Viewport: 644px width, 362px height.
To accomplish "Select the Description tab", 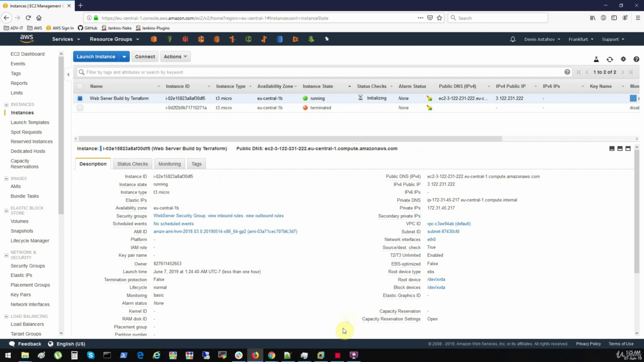I will point(93,164).
